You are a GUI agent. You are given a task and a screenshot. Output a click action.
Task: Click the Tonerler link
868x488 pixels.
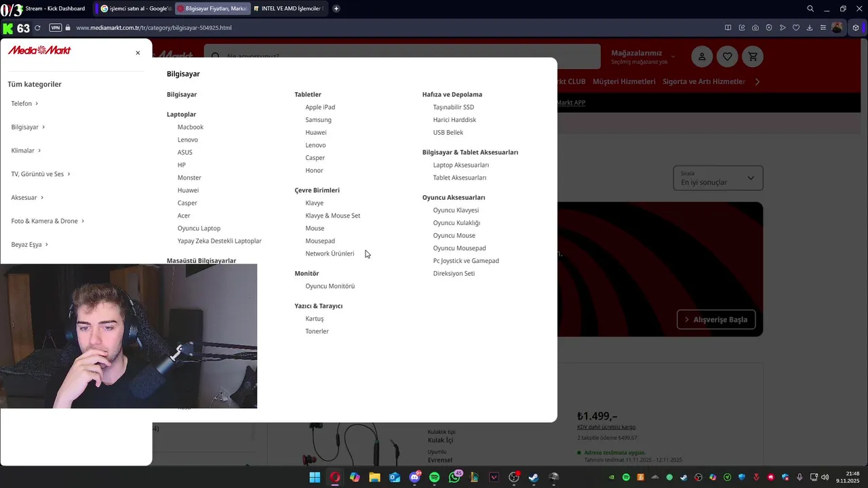tap(317, 331)
